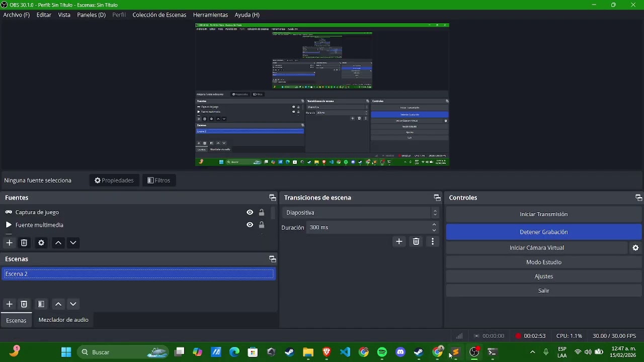The height and width of the screenshot is (362, 644).
Task: Decrease Duración with the down arrow
Action: (x=434, y=230)
